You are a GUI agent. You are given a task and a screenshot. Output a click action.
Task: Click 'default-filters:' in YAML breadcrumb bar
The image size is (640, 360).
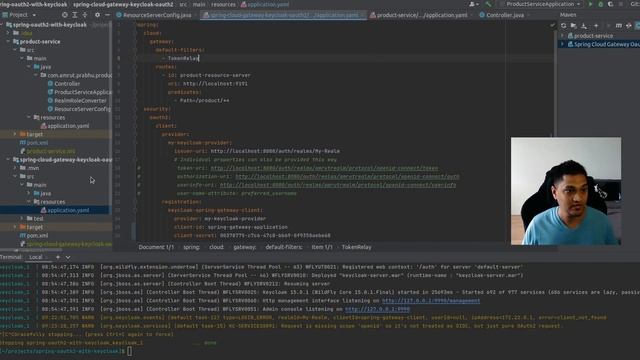(x=284, y=247)
